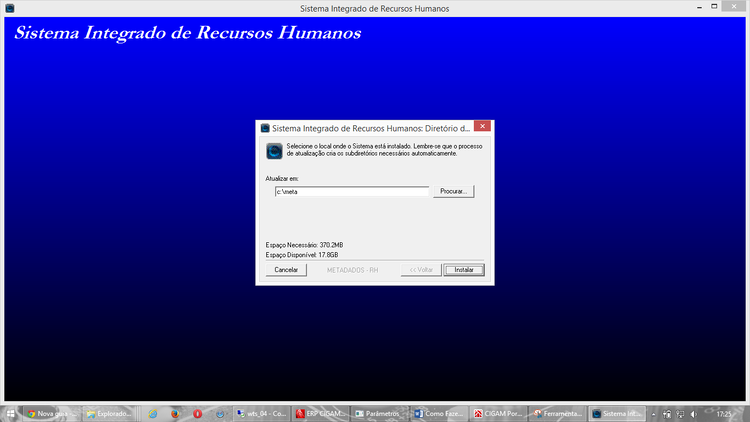The height and width of the screenshot is (422, 750).
Task: Close the main 'Sistema Integrado' window
Action: pos(734,6)
